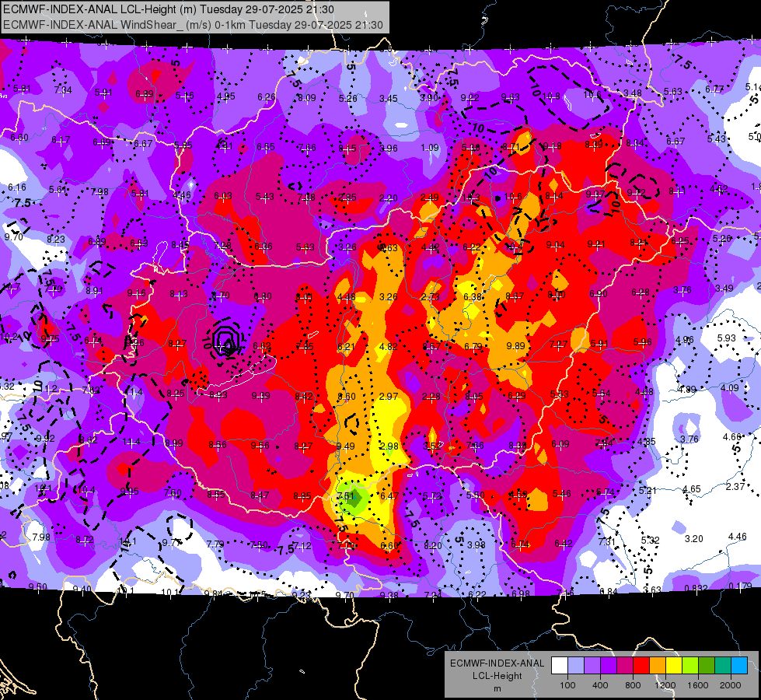Click the shear value 3.98
The height and width of the screenshot is (700, 761).
(x=476, y=544)
